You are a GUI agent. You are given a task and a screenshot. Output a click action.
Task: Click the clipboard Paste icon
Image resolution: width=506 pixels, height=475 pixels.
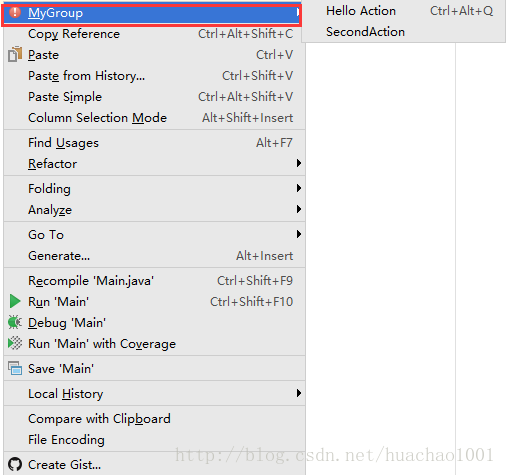click(15, 54)
